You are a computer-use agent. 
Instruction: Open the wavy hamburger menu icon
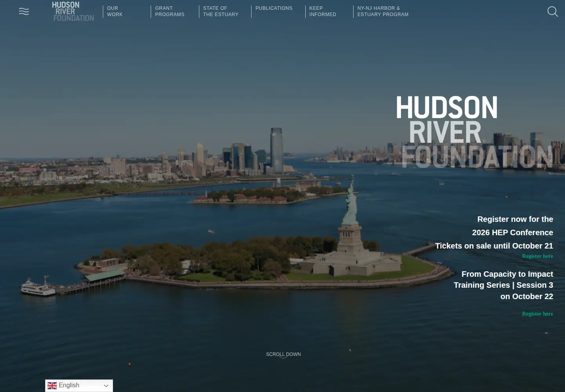[x=24, y=11]
